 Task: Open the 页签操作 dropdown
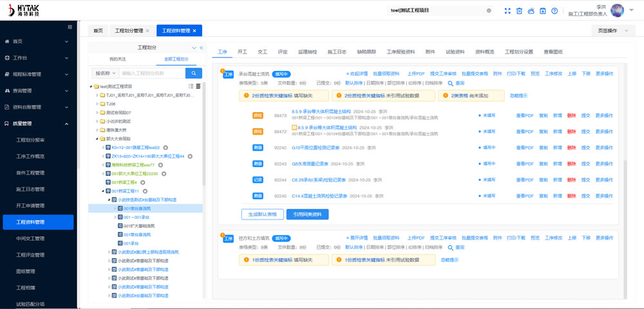[607, 30]
